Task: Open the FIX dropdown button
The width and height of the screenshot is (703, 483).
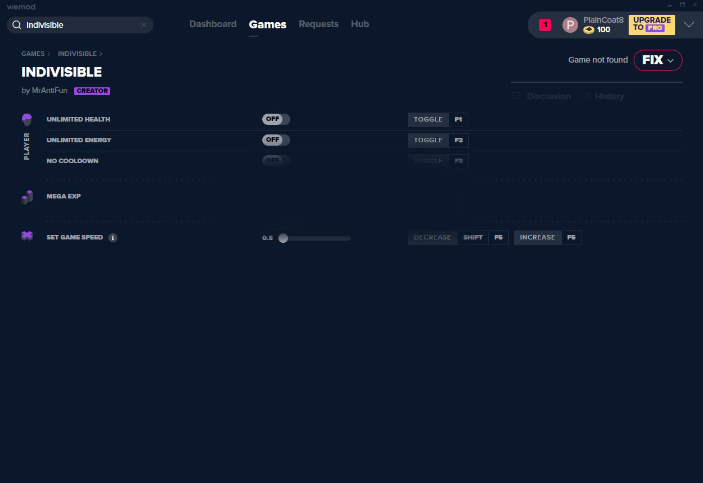Action: (x=658, y=60)
